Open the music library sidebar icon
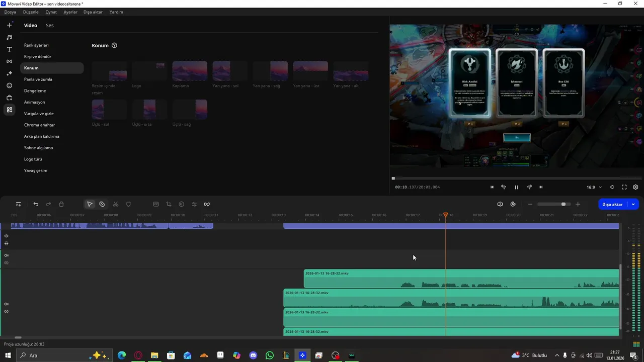 pos(9,37)
